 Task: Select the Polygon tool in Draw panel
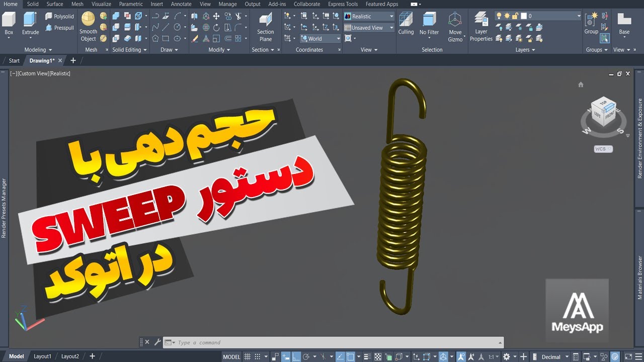(x=155, y=38)
